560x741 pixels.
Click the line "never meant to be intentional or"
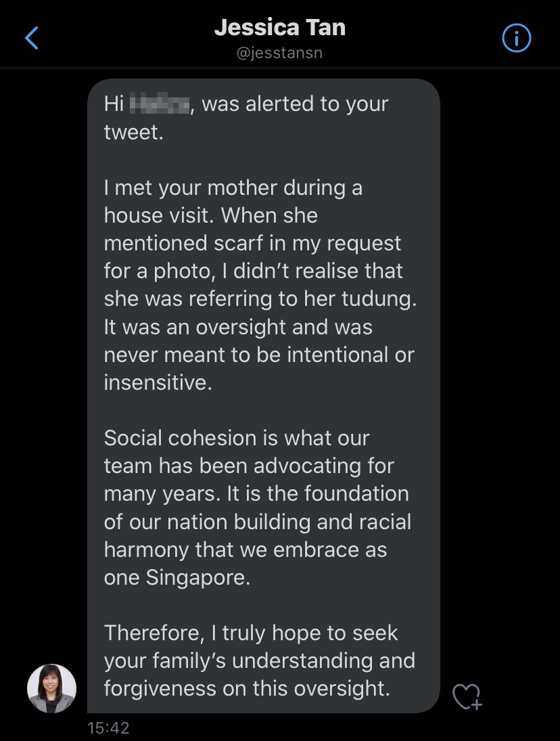click(x=259, y=355)
